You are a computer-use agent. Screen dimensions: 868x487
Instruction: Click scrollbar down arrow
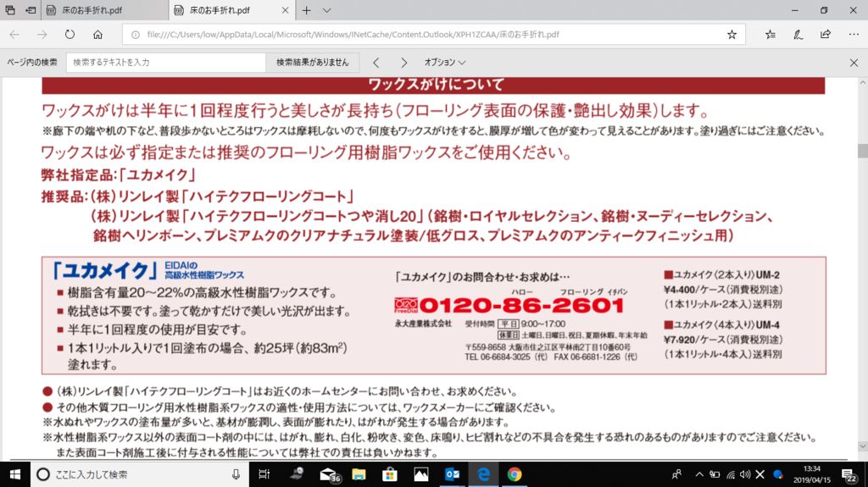862,446
